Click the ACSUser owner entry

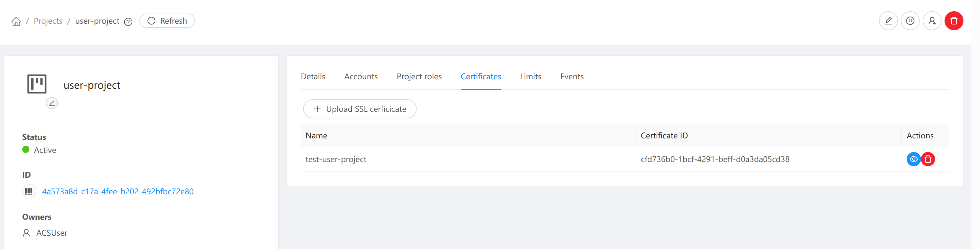point(51,233)
